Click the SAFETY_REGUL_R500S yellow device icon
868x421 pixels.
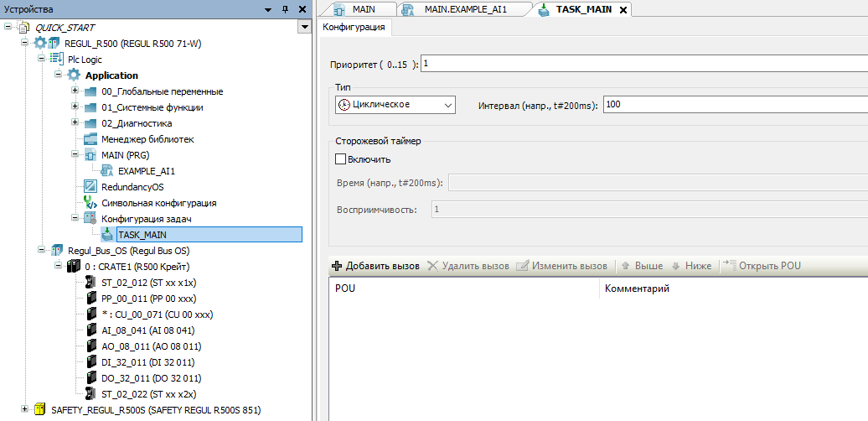(x=40, y=410)
